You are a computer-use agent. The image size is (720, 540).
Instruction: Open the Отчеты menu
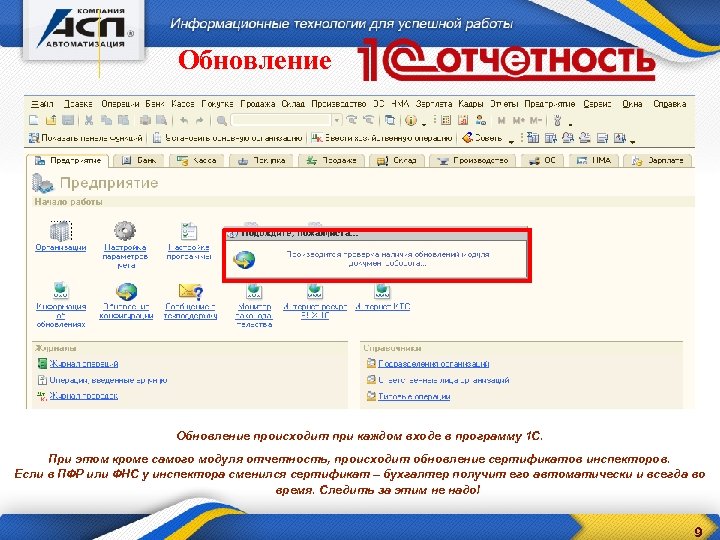(504, 104)
